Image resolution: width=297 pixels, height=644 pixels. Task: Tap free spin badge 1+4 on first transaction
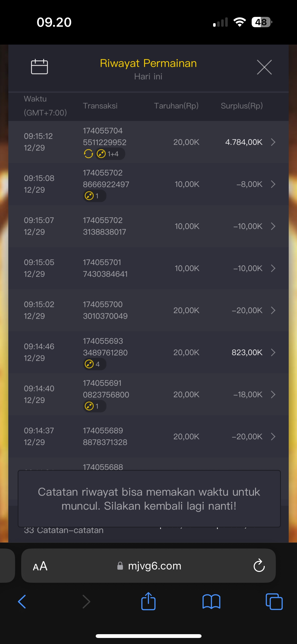pyautogui.click(x=110, y=154)
